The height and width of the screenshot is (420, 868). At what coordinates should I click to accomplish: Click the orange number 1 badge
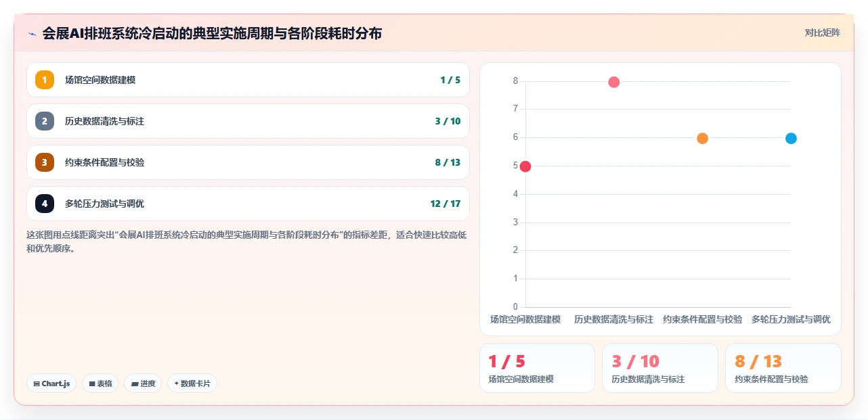(x=45, y=80)
